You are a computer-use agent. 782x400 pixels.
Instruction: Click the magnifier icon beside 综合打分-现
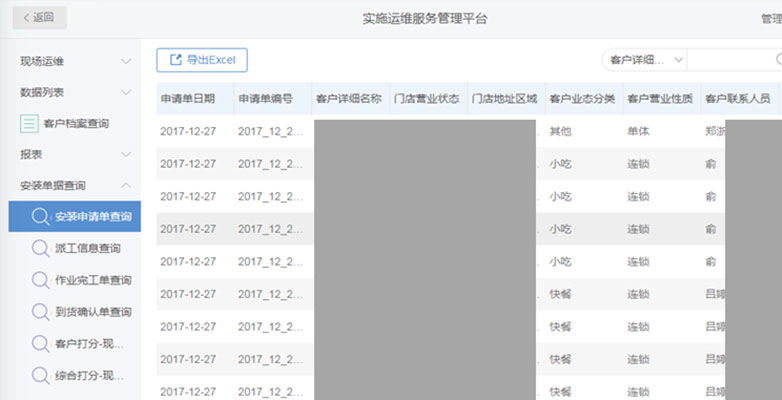tap(40, 376)
